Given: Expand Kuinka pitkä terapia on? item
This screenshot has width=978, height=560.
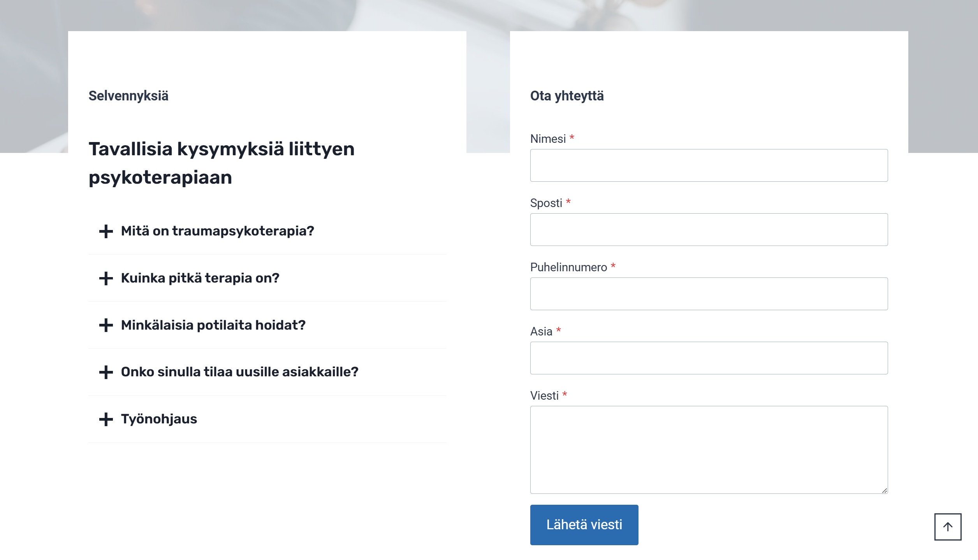Looking at the screenshot, I should click(x=200, y=278).
